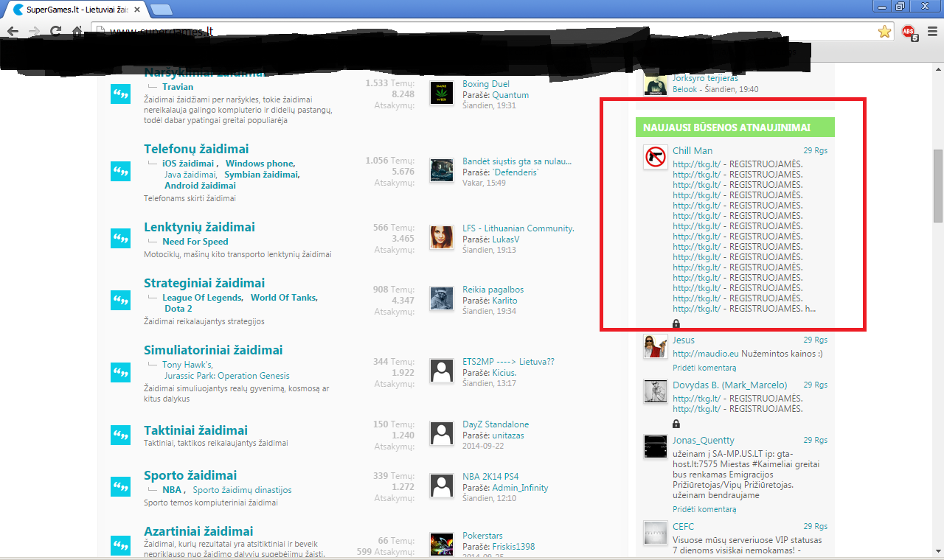Open Lenktynių žaidimai forum title

pyautogui.click(x=199, y=227)
